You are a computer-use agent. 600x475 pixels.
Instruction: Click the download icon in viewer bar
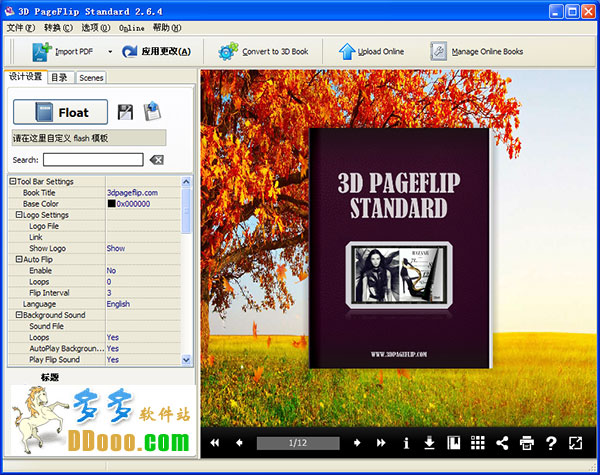[x=430, y=443]
